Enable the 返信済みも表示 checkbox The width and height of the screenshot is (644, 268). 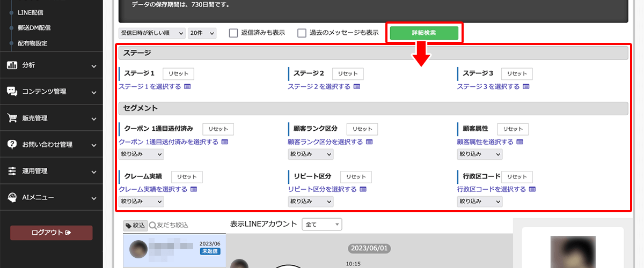233,33
